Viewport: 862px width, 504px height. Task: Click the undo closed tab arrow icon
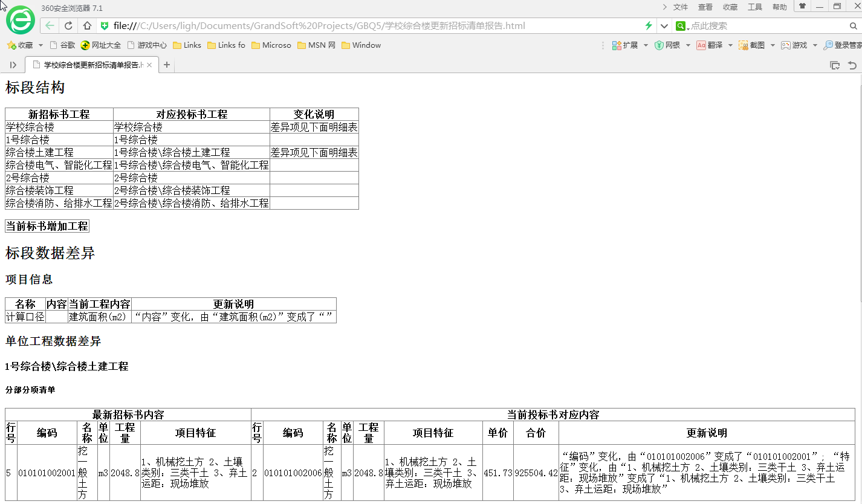click(x=852, y=65)
